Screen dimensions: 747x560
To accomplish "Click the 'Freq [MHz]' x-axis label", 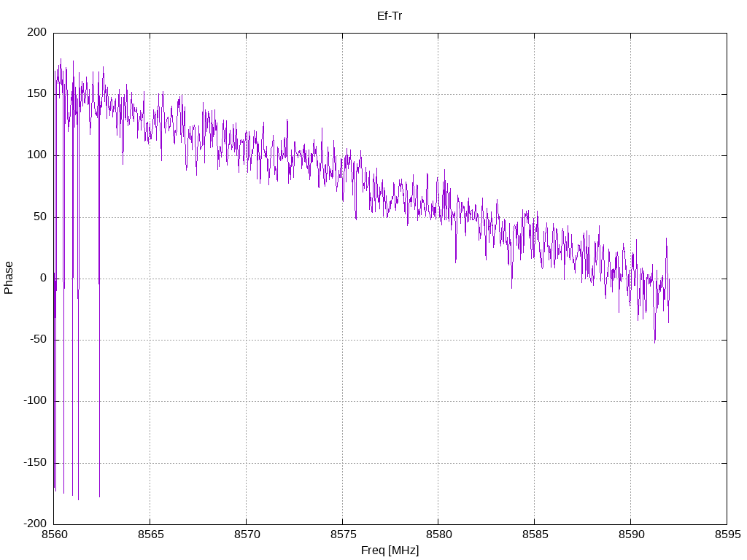I will tap(390, 550).
